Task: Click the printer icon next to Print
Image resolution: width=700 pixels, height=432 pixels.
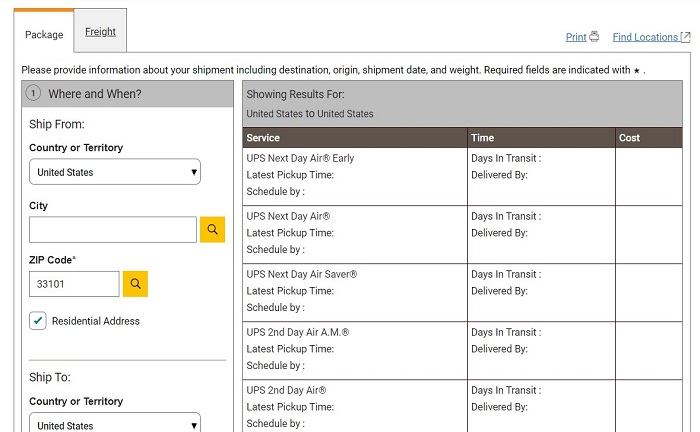Action: [x=594, y=37]
